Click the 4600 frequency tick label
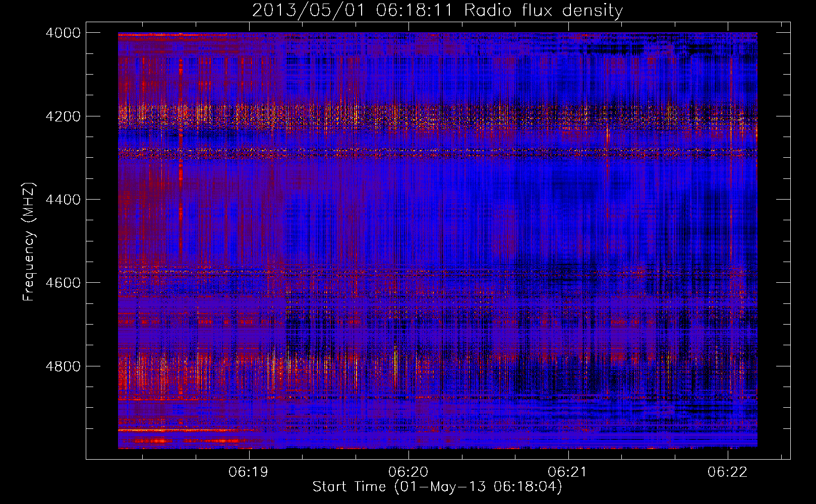The width and height of the screenshot is (816, 504). click(x=63, y=283)
